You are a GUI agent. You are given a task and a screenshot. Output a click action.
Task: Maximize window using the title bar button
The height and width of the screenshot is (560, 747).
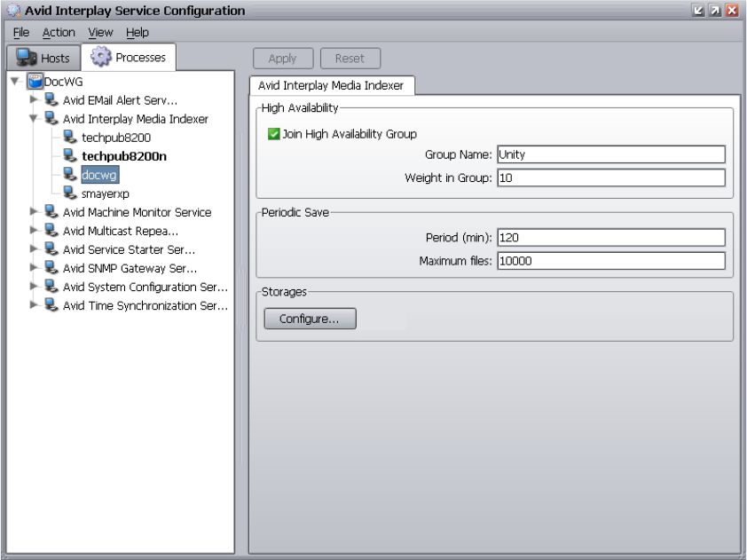pos(715,10)
